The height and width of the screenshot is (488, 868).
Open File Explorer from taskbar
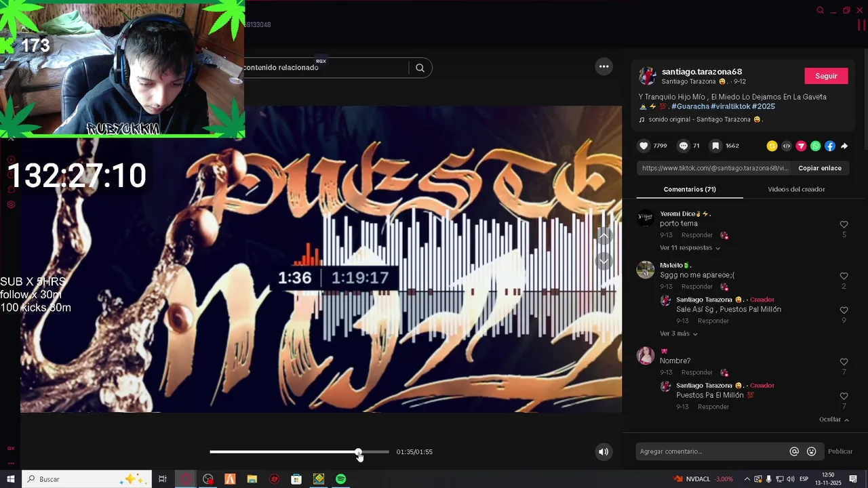[x=252, y=479]
